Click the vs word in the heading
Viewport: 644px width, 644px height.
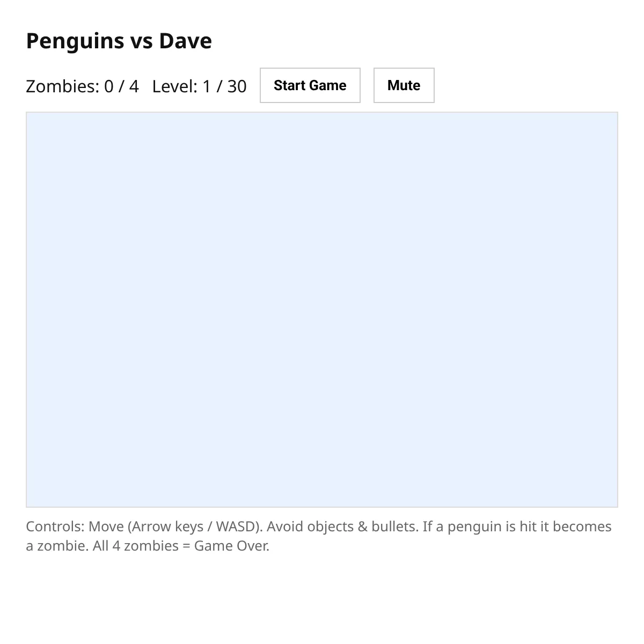(142, 41)
